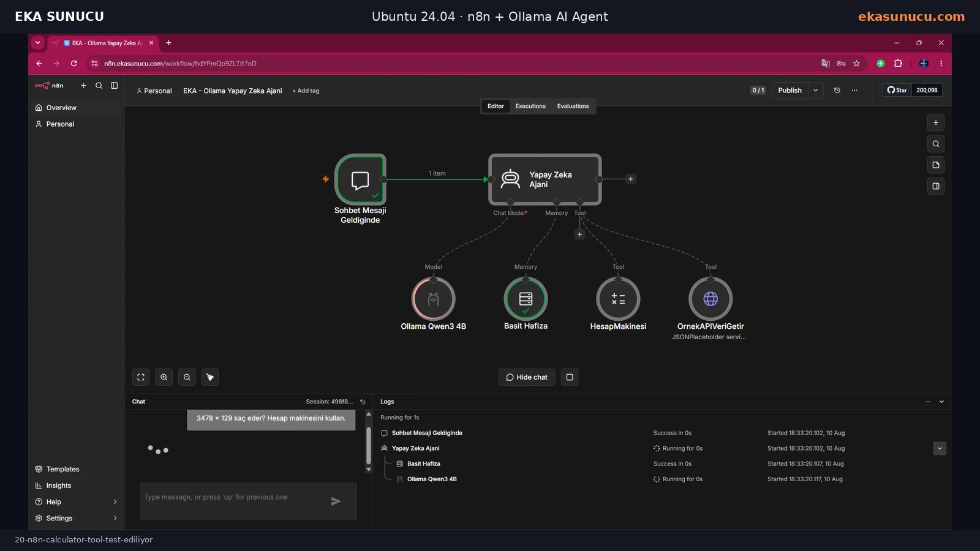This screenshot has height=551, width=980.
Task: Switch to the Evaluations tab
Action: coord(573,107)
